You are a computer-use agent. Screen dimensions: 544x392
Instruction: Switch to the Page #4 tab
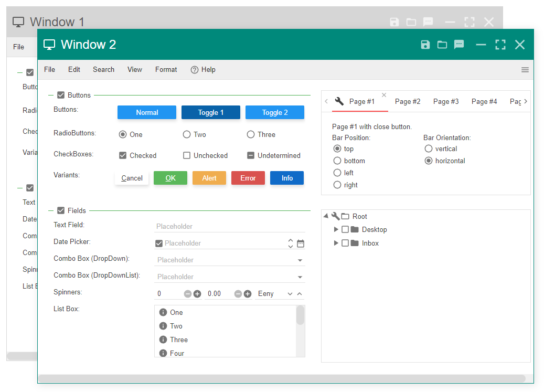[484, 101]
